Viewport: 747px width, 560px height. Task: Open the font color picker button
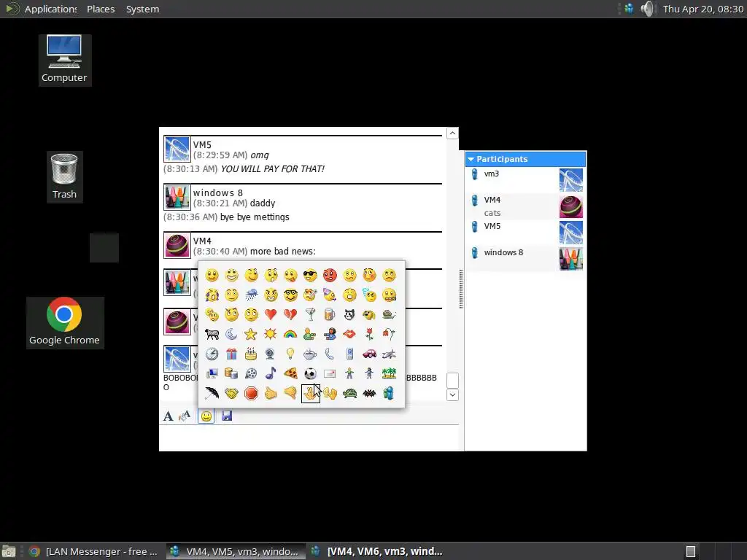pyautogui.click(x=185, y=416)
